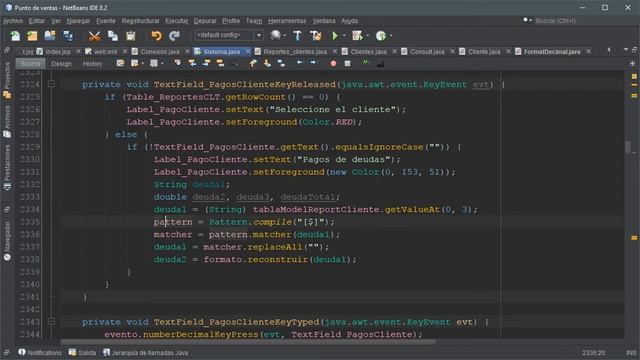Open the Navegar menu
Viewport: 640px width, 360px height.
[78, 21]
